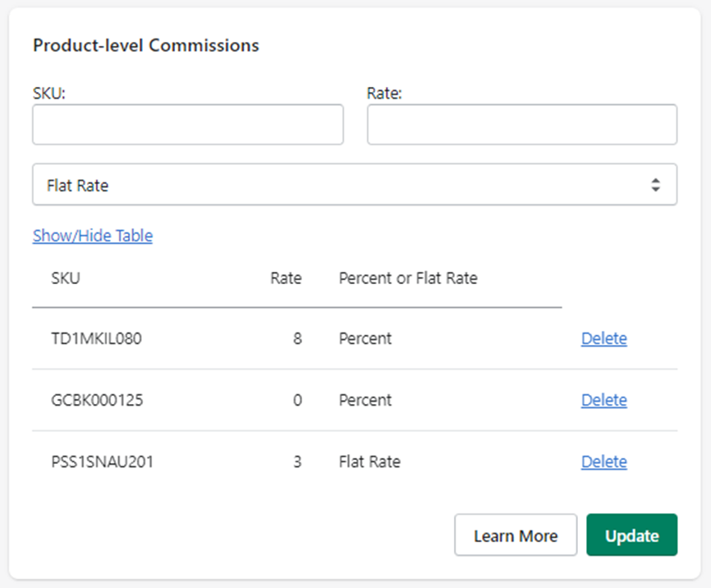Open the Flat Rate commission type dropdown
711x588 pixels.
(x=355, y=185)
